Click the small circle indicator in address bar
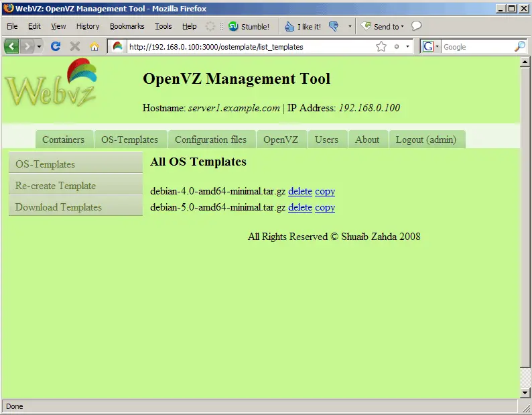Image resolution: width=532 pixels, height=415 pixels. [x=396, y=46]
